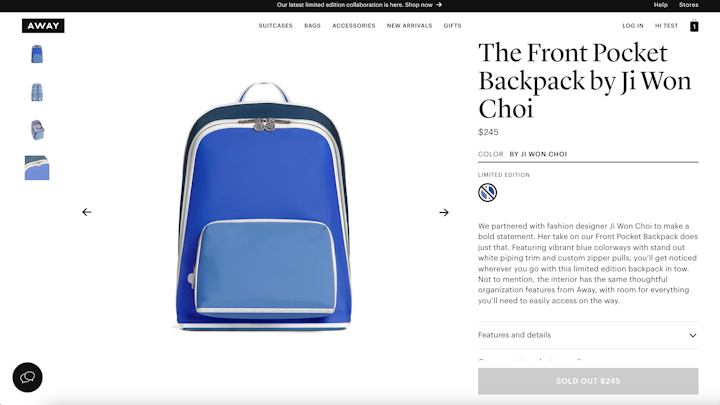Image resolution: width=720 pixels, height=405 pixels.
Task: View the first front-view backpack thumbnail
Action: pyautogui.click(x=37, y=54)
